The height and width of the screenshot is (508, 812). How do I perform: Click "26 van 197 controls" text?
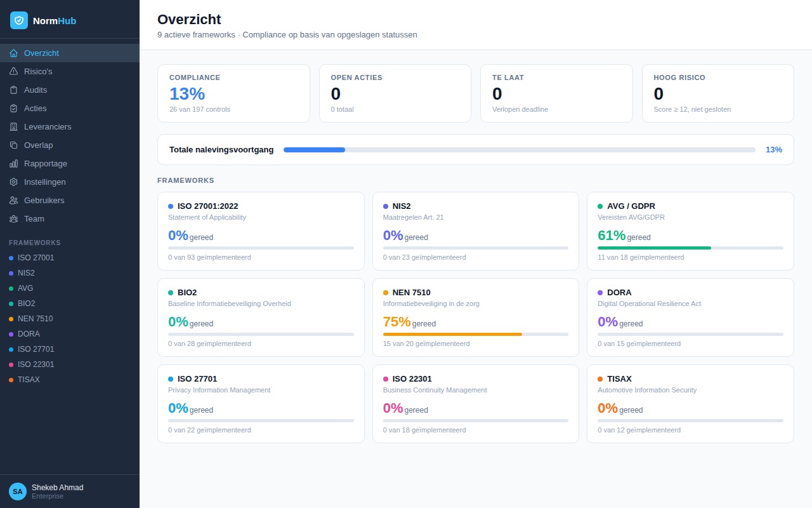click(200, 109)
